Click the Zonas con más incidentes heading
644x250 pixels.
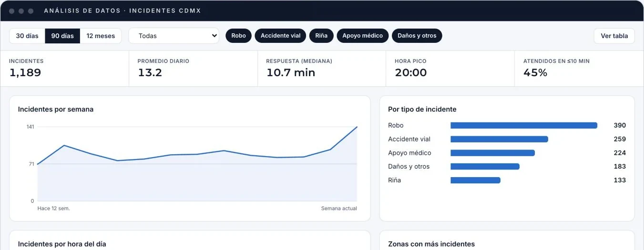click(x=431, y=244)
